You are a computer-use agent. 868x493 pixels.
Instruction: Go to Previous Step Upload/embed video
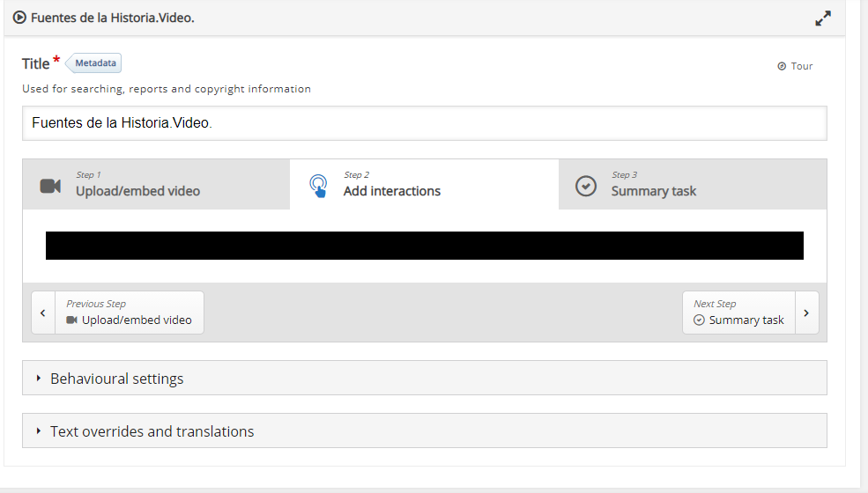tap(130, 313)
